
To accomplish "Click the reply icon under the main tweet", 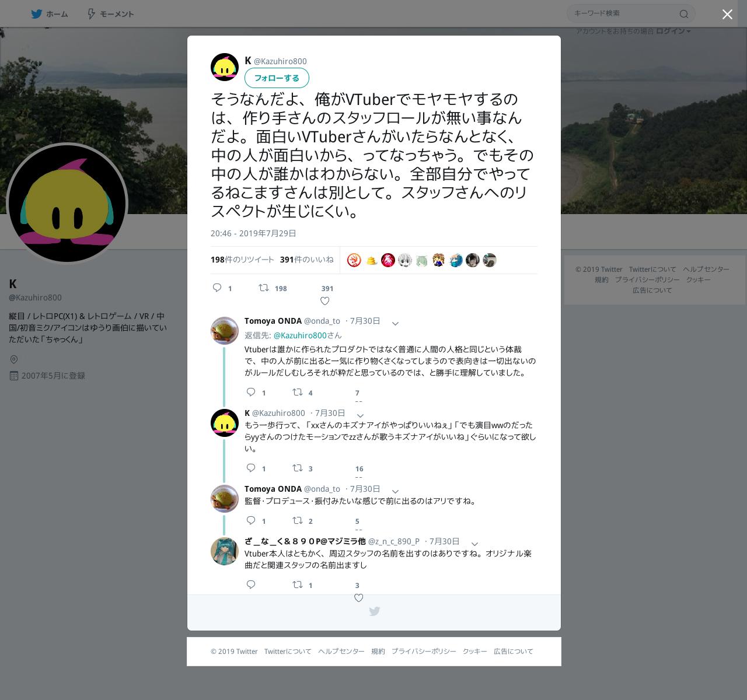I will pos(217,288).
